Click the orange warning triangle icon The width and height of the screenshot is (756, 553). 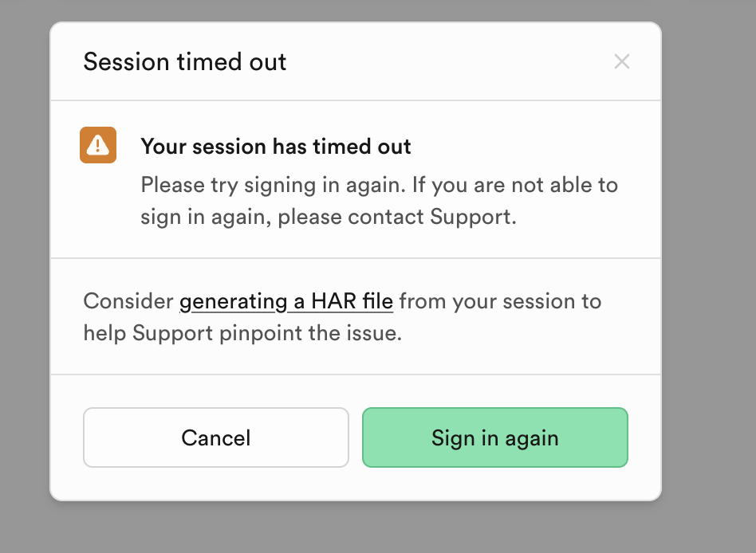[98, 145]
